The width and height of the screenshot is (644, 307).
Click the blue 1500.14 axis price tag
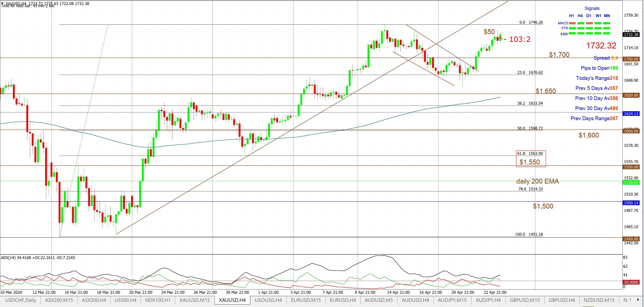pos(631,203)
